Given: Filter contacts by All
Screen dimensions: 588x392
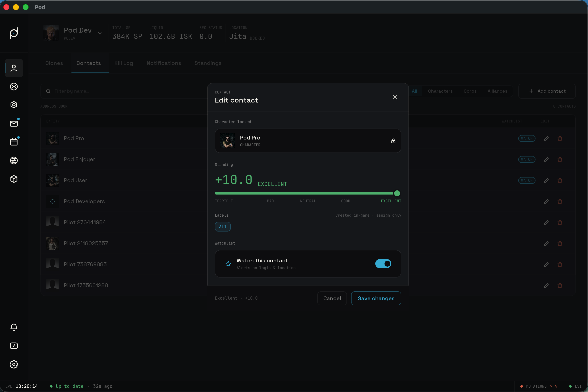Looking at the screenshot, I should click(x=414, y=91).
